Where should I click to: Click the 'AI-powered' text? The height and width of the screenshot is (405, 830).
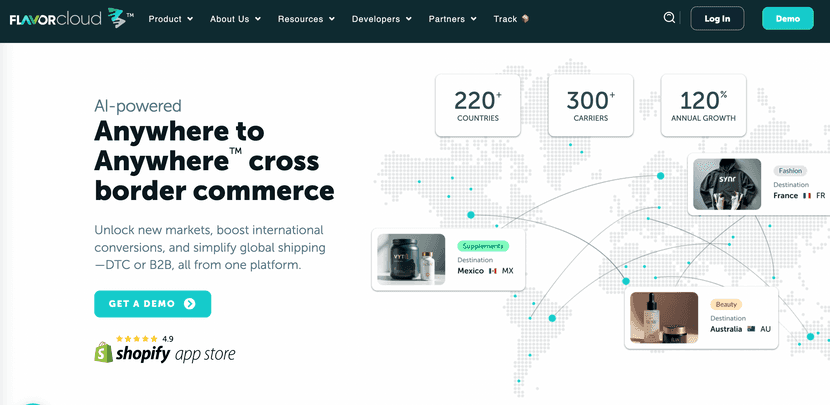pyautogui.click(x=138, y=106)
